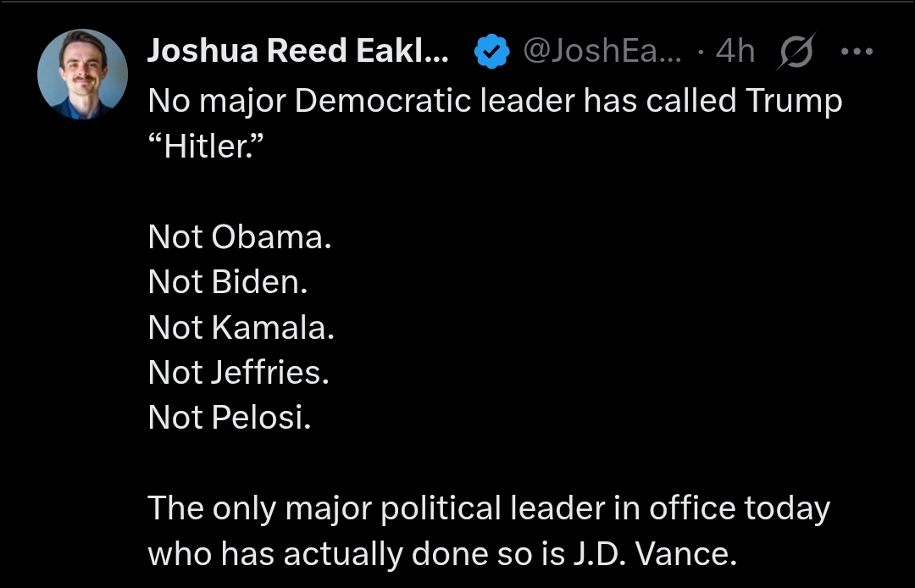The image size is (915, 588).
Task: Click the line 'The only major political leader in office today'
Action: pos(489,508)
